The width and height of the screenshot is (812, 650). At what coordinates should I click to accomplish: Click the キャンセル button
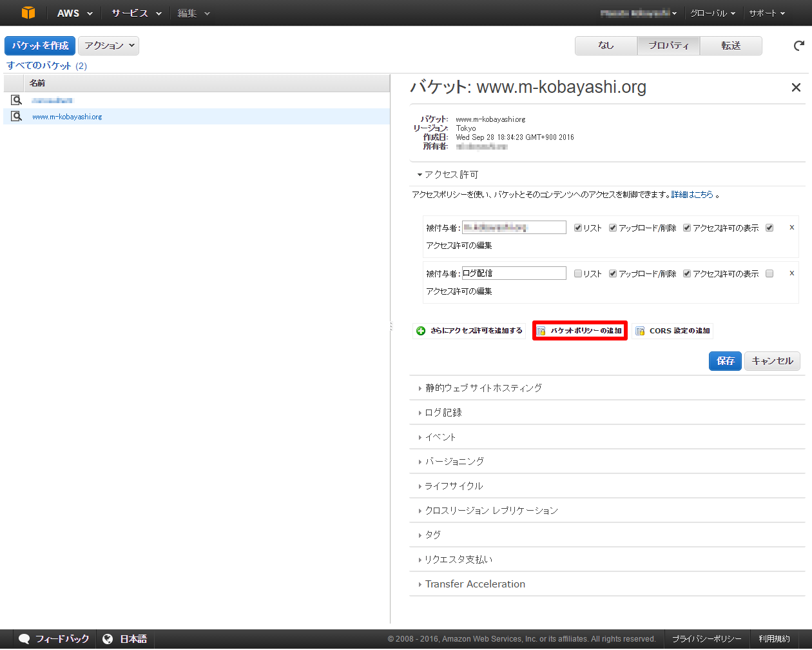point(773,361)
